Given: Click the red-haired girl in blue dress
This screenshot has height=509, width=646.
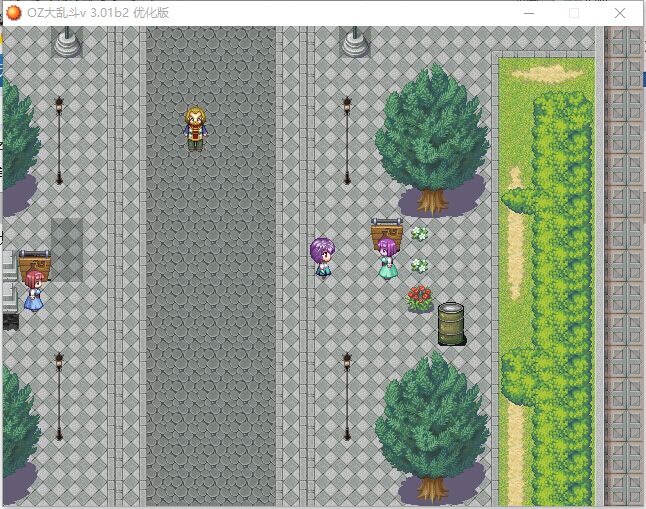Looking at the screenshot, I should tap(34, 291).
